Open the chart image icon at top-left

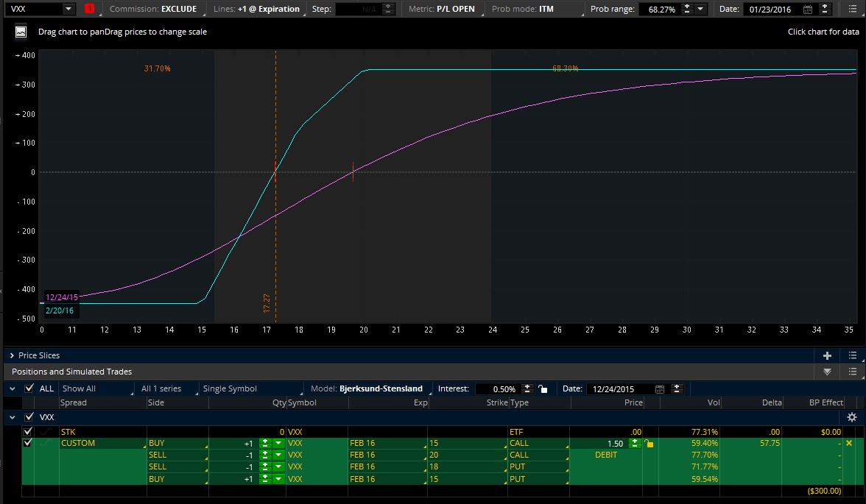coord(21,32)
